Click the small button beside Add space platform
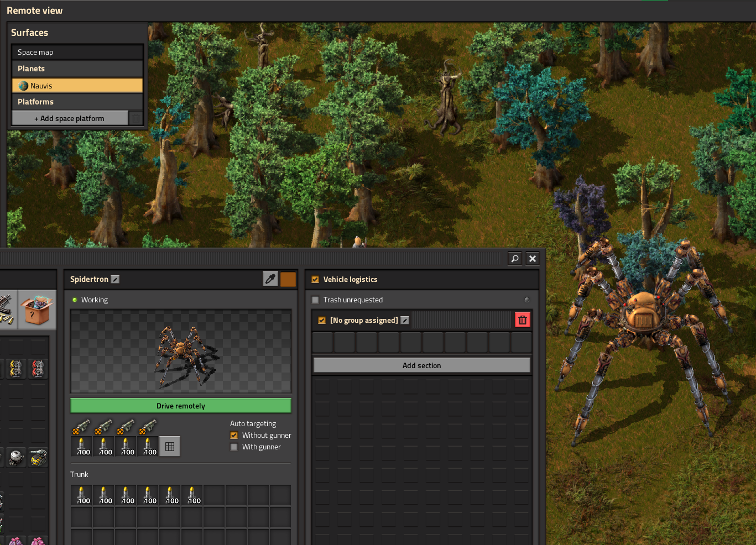This screenshot has height=545, width=756. (x=136, y=118)
